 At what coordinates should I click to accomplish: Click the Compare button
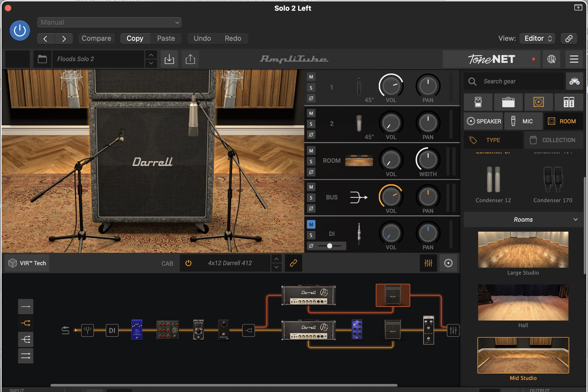[x=96, y=39]
